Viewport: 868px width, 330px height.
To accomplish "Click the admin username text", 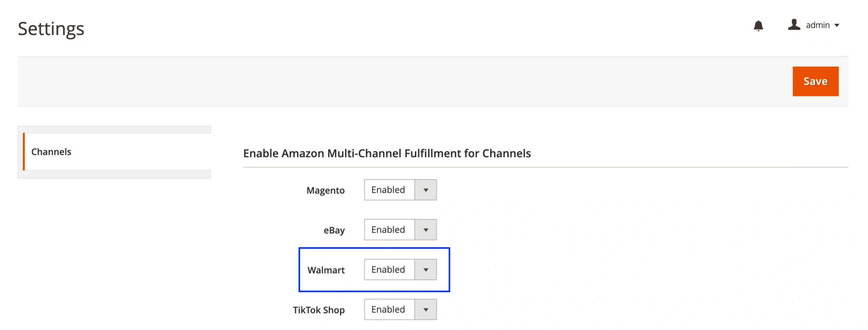I will click(817, 25).
